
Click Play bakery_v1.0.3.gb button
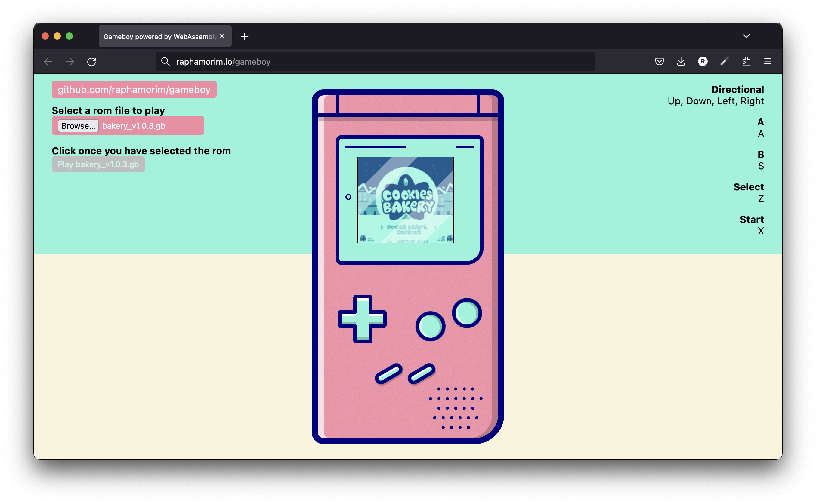pos(98,164)
